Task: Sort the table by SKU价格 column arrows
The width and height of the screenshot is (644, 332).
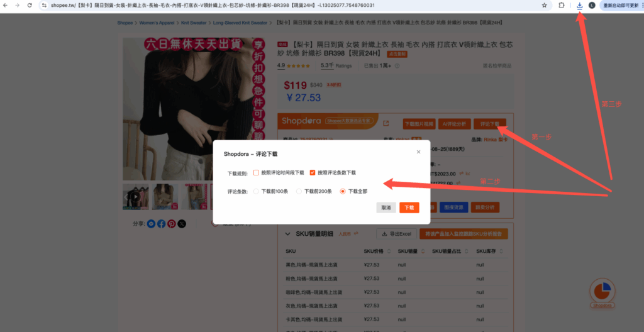Action: coord(390,252)
